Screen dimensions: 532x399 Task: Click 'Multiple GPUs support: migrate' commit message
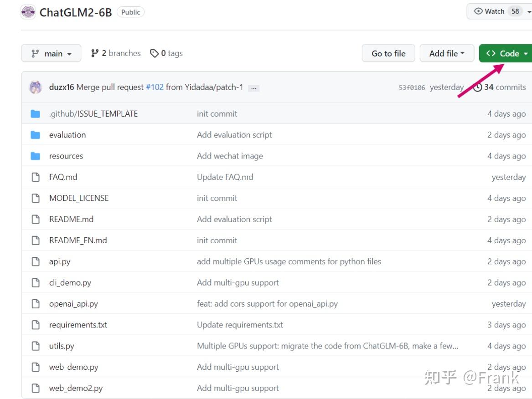327,346
